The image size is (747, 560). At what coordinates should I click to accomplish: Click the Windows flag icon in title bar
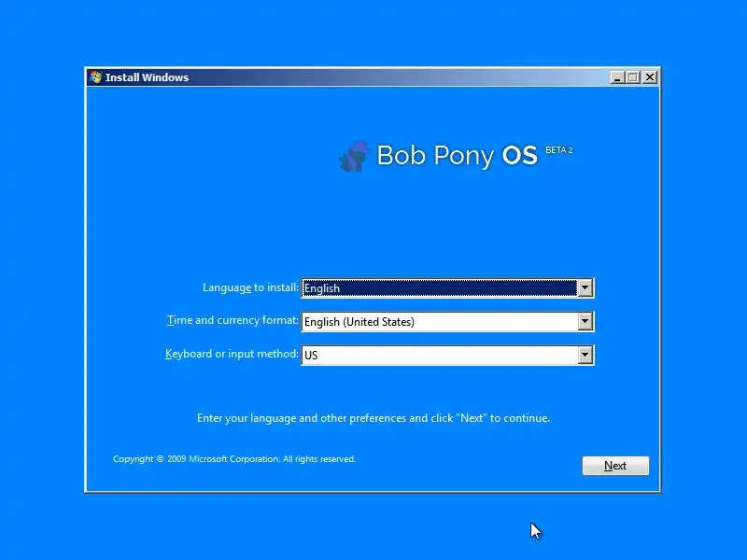(95, 77)
